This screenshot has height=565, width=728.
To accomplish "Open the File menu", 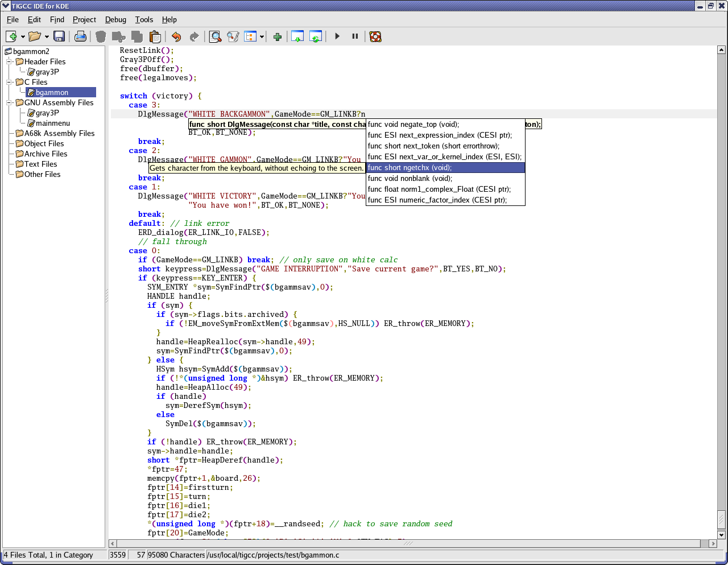I will pos(13,19).
